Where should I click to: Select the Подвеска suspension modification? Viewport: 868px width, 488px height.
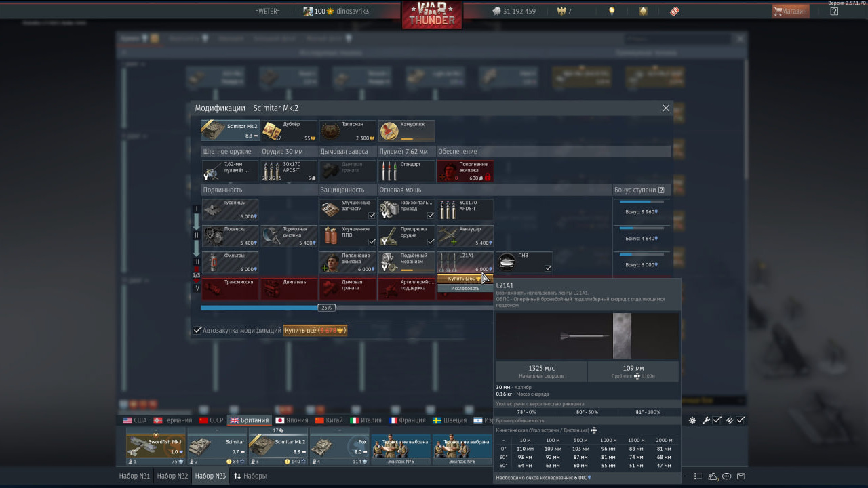(231, 236)
